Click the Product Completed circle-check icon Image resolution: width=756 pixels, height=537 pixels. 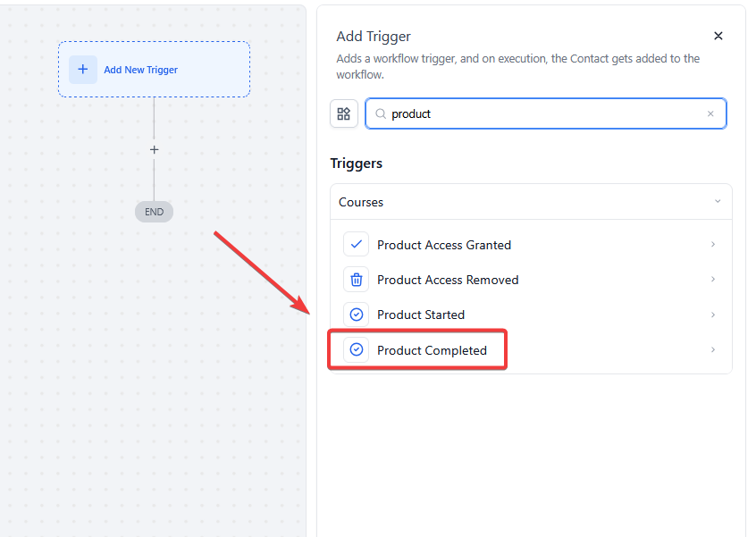[357, 350]
